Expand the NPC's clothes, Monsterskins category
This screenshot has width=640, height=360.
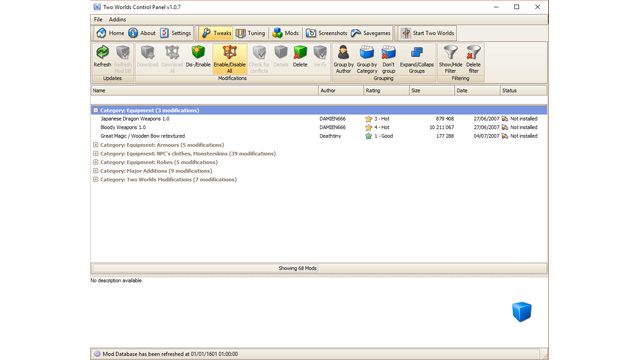[96, 153]
